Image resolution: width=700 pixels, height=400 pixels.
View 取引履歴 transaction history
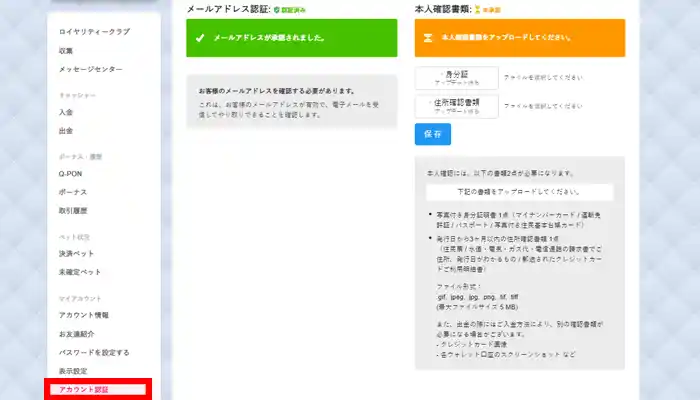pos(74,210)
